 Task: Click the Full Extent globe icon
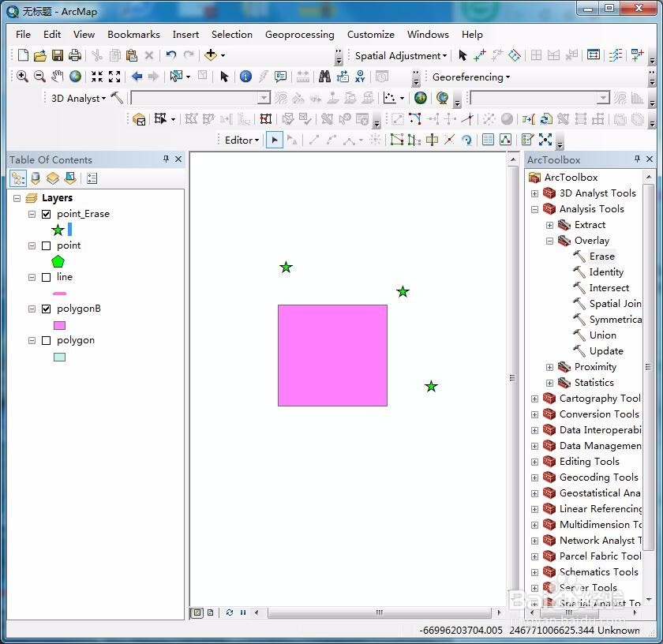[x=75, y=77]
